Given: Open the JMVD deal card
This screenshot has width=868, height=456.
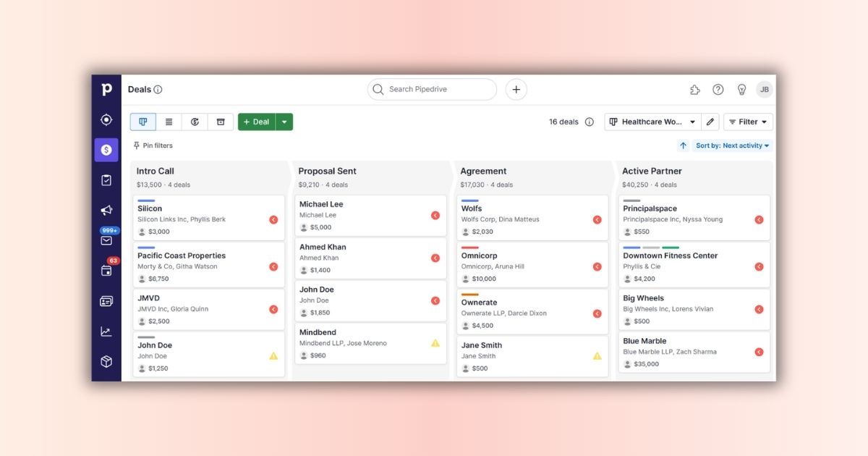Looking at the screenshot, I should pyautogui.click(x=209, y=309).
